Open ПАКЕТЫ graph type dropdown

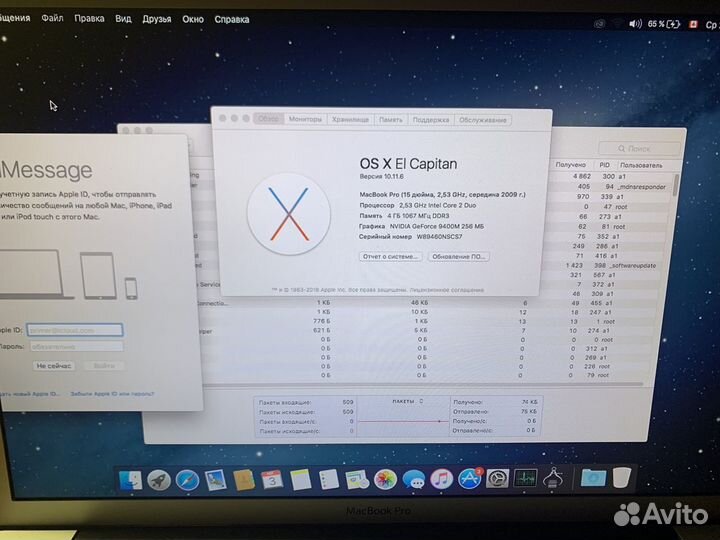pos(407,401)
